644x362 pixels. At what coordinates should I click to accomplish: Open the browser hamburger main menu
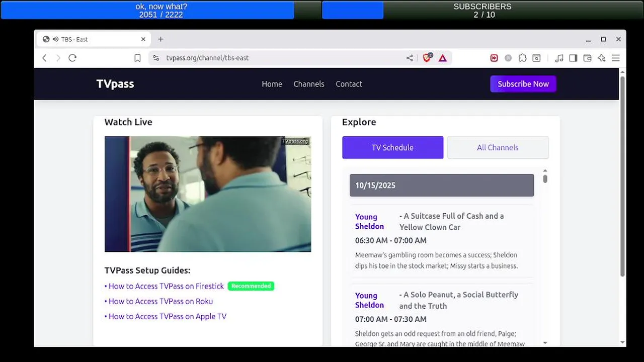point(615,58)
